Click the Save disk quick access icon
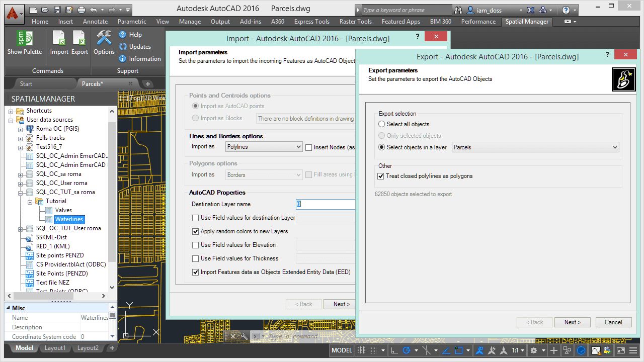 [x=57, y=10]
